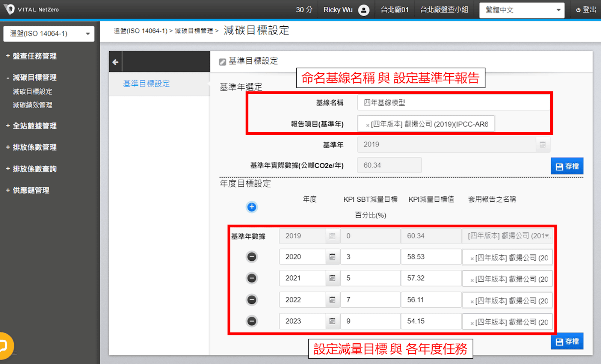
Task: Remove the 2022 target row
Action: click(252, 300)
